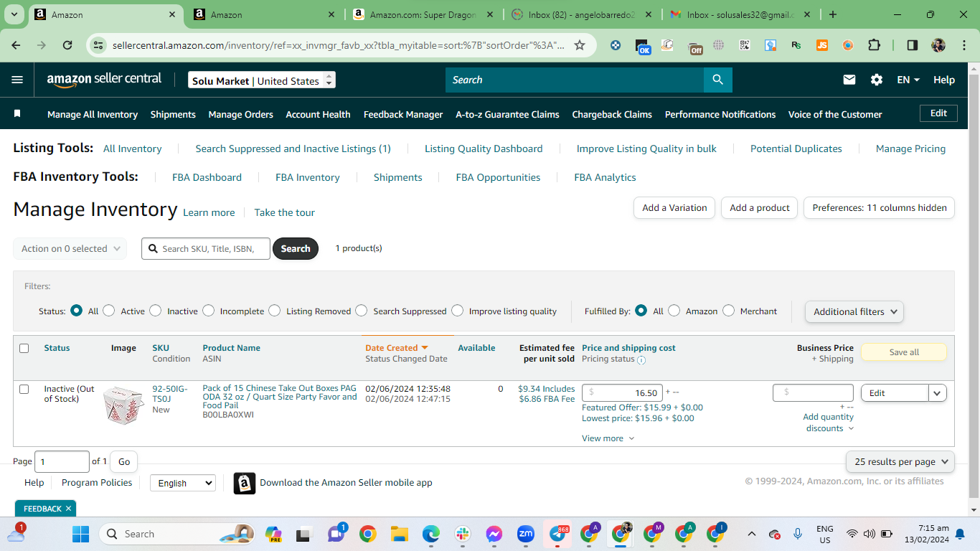The height and width of the screenshot is (551, 980).
Task: Open the messages envelope icon
Action: pyautogui.click(x=849, y=80)
